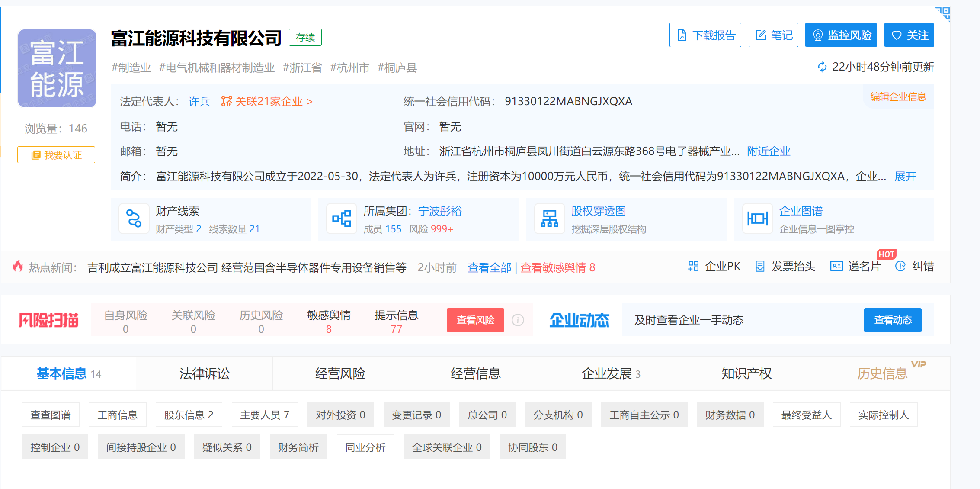Select 最终受益人 sub-item

pos(807,415)
